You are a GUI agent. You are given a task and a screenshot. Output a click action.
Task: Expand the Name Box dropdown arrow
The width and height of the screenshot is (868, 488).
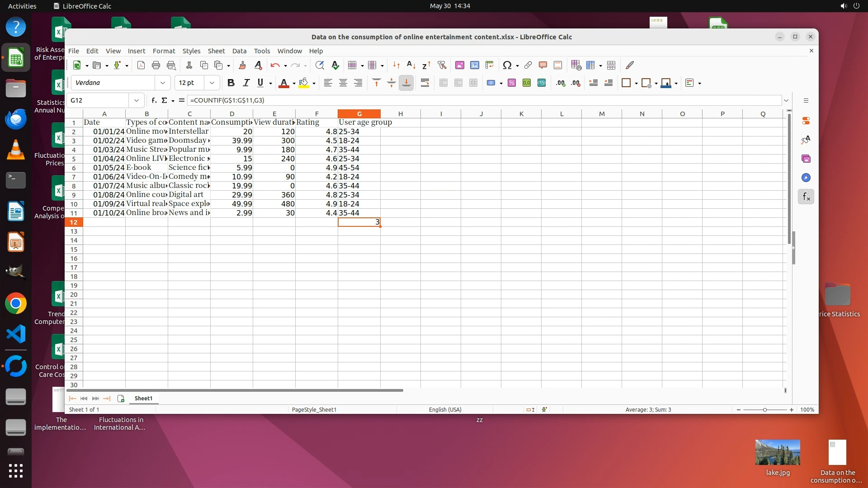pos(136,100)
